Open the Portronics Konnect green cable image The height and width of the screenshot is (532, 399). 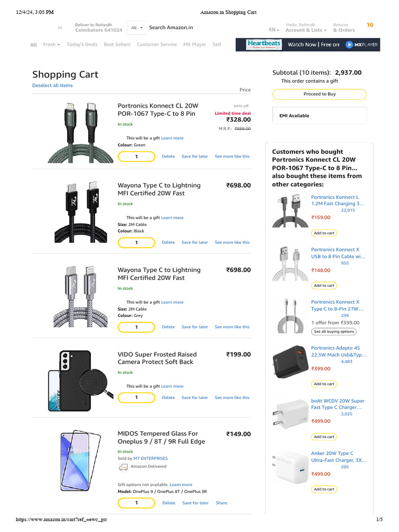coord(81,132)
